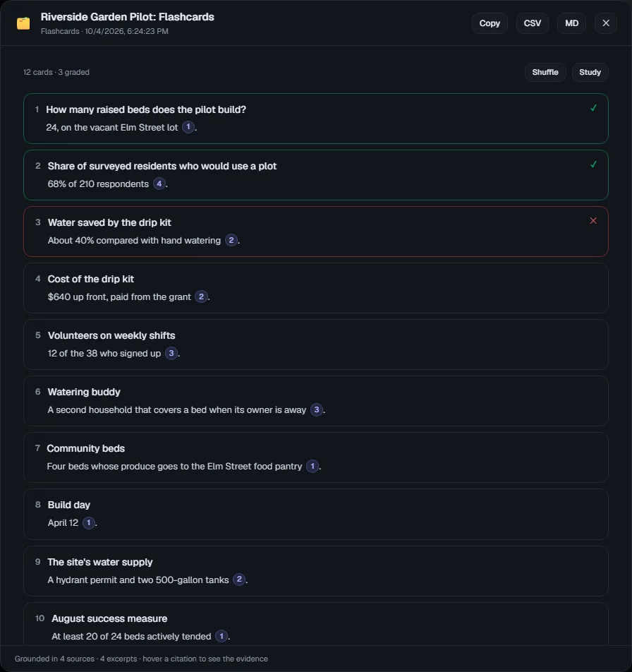Select the Water saved by drip kit card
Viewport: 632px width, 672px height.
(316, 232)
